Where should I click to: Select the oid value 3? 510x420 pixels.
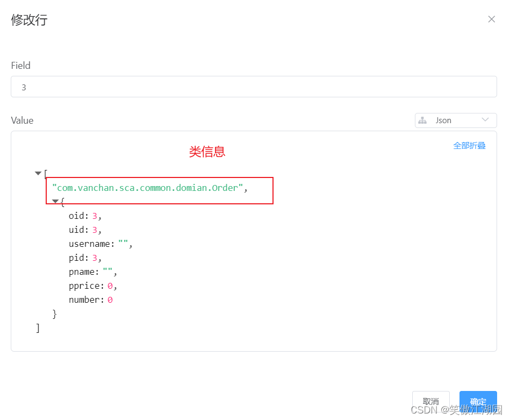(95, 216)
